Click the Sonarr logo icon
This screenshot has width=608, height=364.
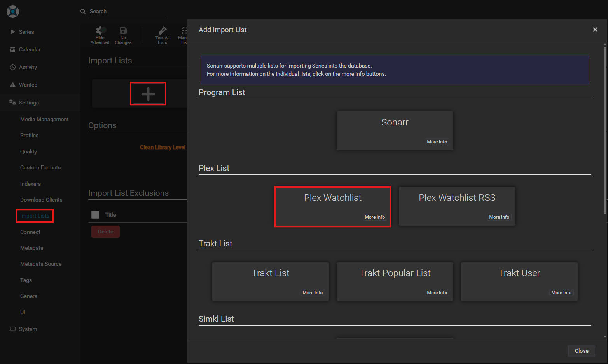[13, 12]
